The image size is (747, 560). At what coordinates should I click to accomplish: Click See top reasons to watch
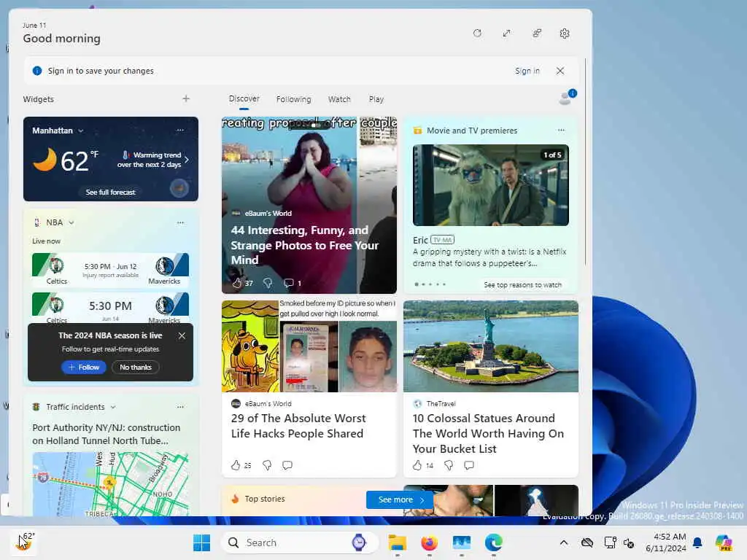522,285
